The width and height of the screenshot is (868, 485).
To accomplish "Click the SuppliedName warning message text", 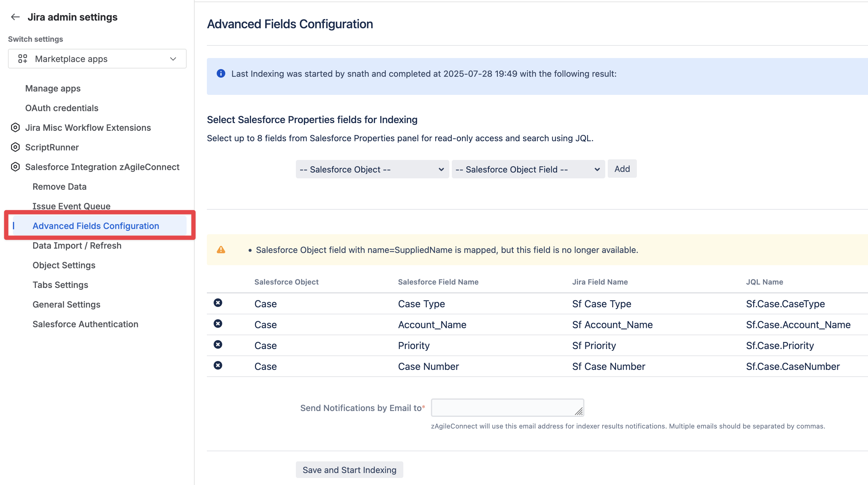I will click(447, 250).
